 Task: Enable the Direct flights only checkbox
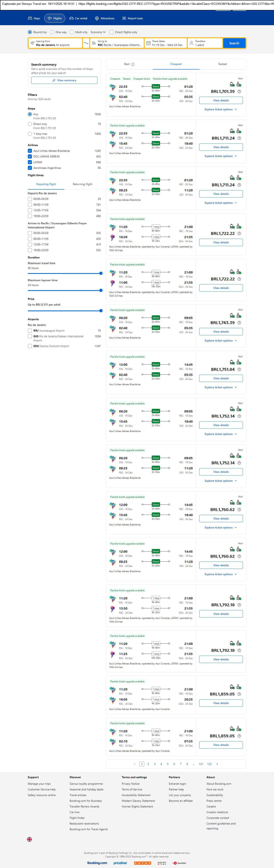pyautogui.click(x=112, y=32)
